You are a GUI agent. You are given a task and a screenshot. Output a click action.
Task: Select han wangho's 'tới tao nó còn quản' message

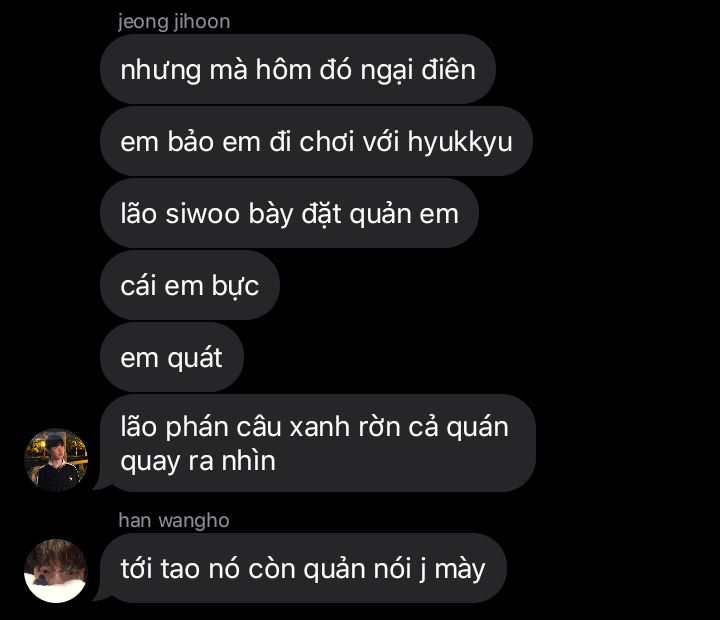pyautogui.click(x=303, y=568)
